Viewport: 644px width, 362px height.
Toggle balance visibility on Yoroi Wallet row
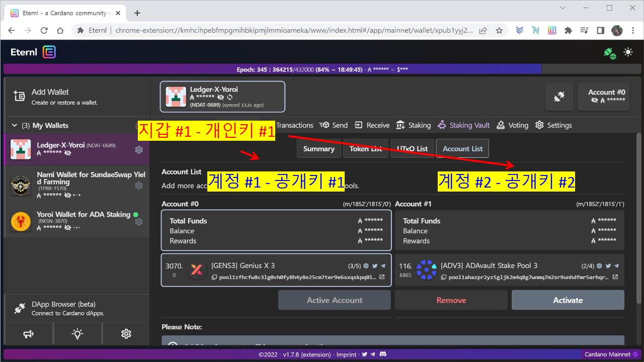pos(68,227)
